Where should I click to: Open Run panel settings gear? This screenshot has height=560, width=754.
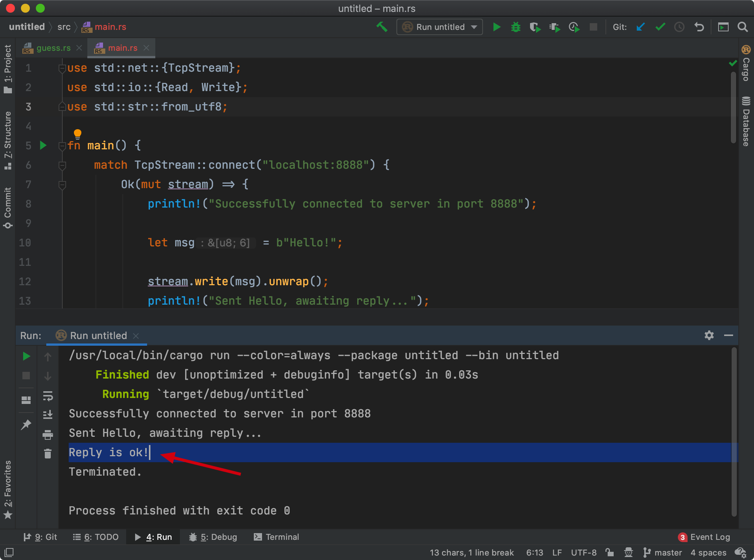click(709, 335)
